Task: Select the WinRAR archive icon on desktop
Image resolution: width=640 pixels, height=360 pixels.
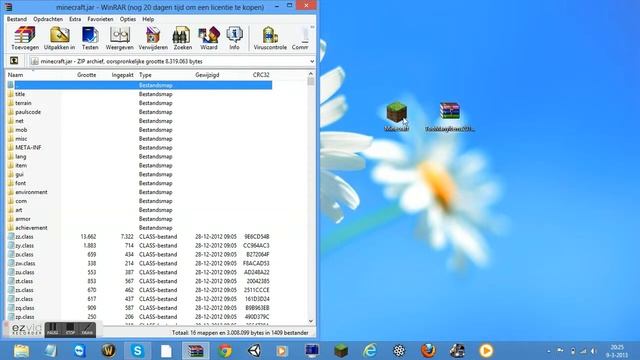Action: point(450,111)
